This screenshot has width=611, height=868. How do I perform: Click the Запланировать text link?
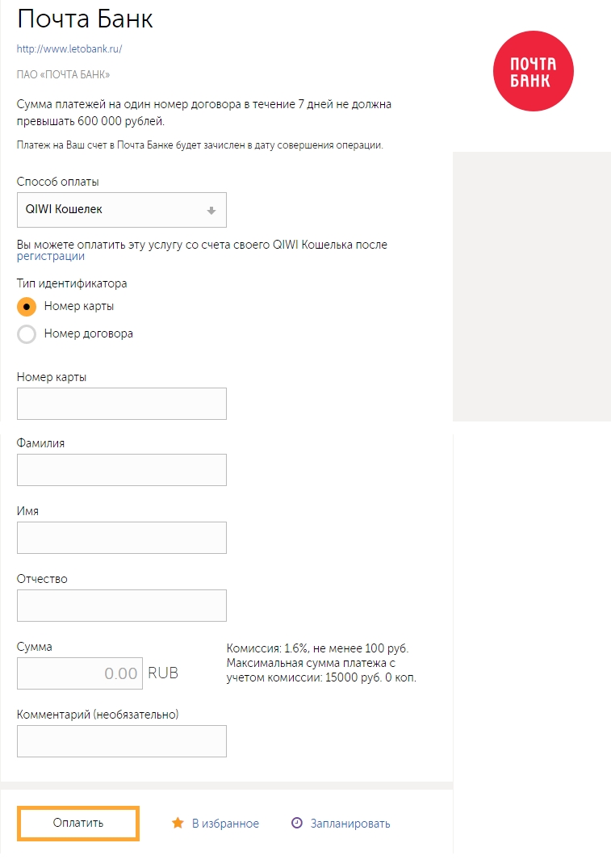coord(349,824)
